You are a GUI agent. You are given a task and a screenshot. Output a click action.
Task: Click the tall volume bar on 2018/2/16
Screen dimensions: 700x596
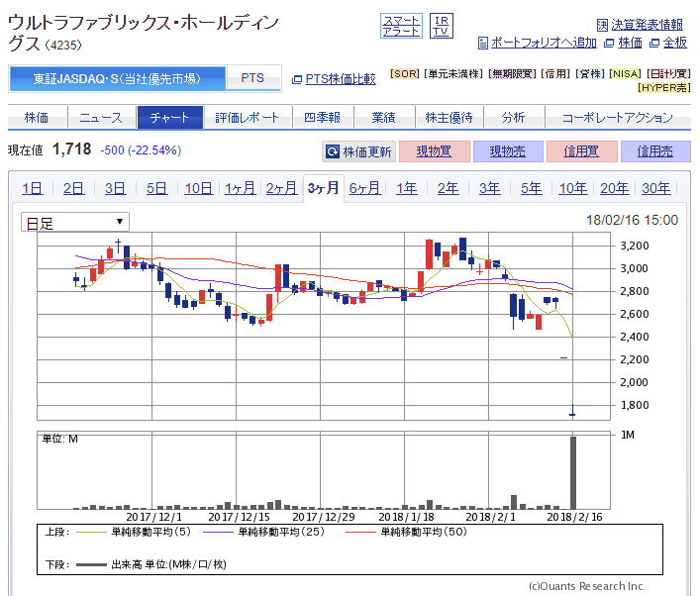coord(573,473)
